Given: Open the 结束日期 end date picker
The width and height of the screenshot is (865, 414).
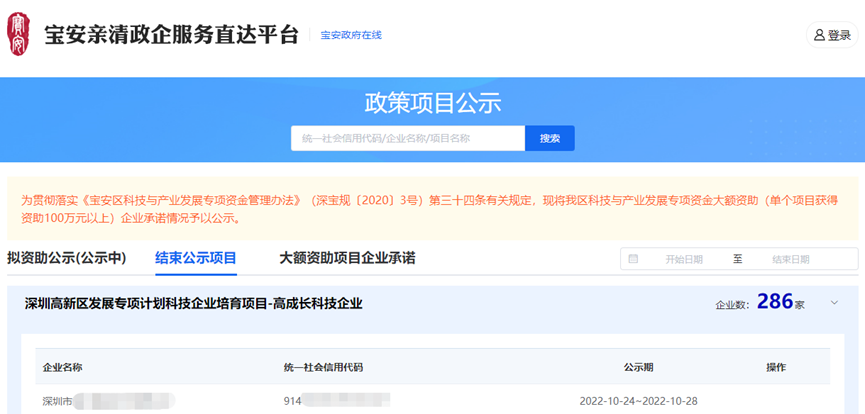Looking at the screenshot, I should tap(791, 259).
